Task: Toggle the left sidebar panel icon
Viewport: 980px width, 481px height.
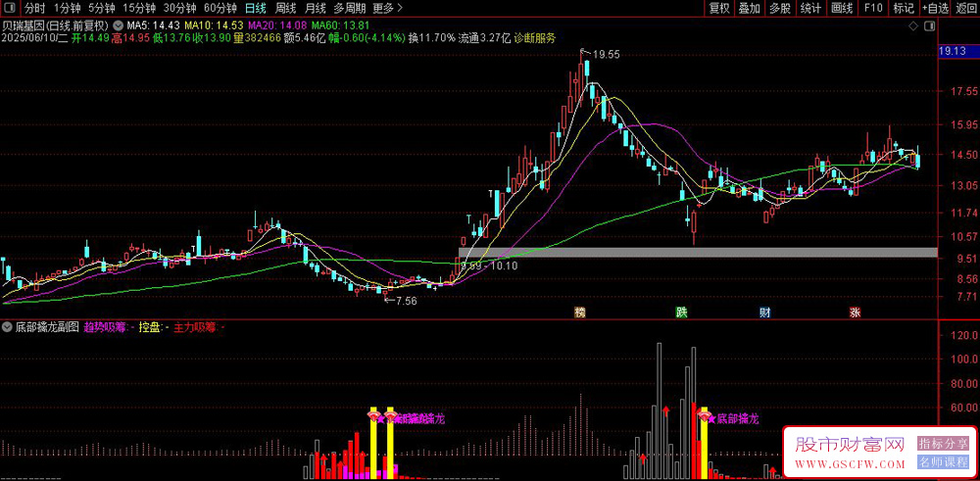Action: pos(8,8)
